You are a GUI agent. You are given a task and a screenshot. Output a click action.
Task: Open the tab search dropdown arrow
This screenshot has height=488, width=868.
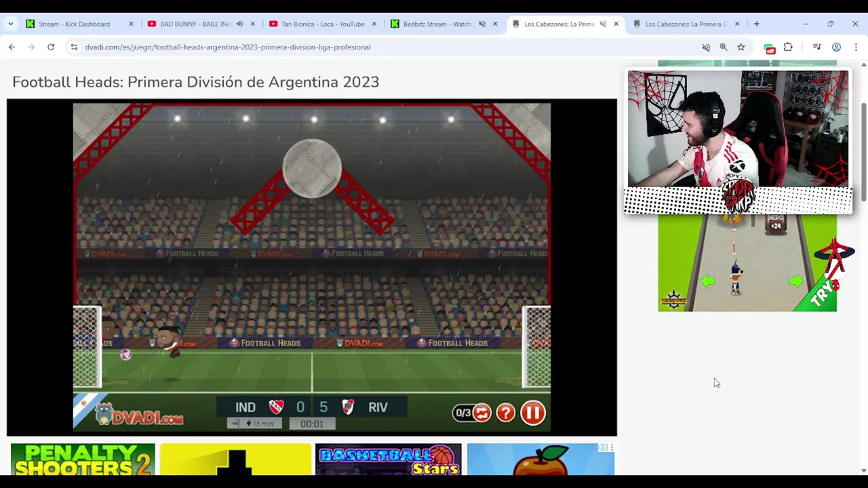click(10, 24)
